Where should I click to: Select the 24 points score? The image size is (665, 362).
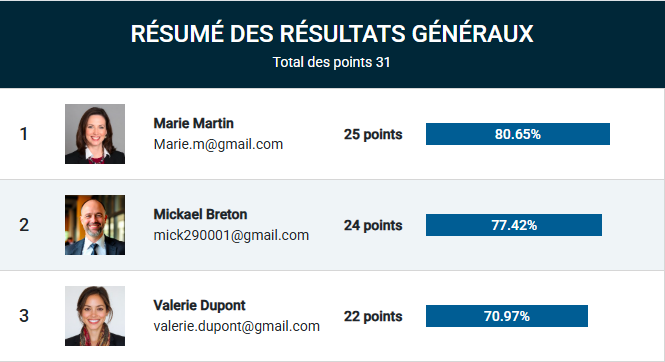click(x=373, y=225)
